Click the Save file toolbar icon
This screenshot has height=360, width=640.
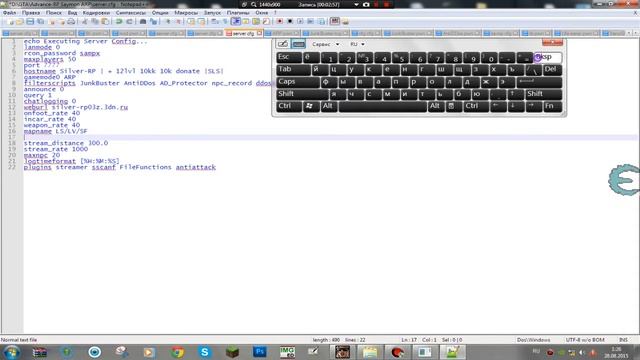coord(30,21)
